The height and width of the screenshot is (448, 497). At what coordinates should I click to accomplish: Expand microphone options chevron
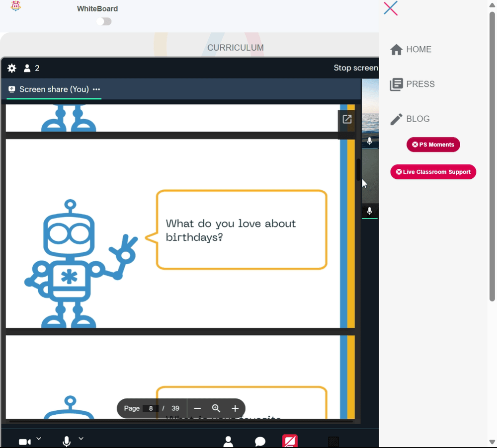[x=81, y=439]
